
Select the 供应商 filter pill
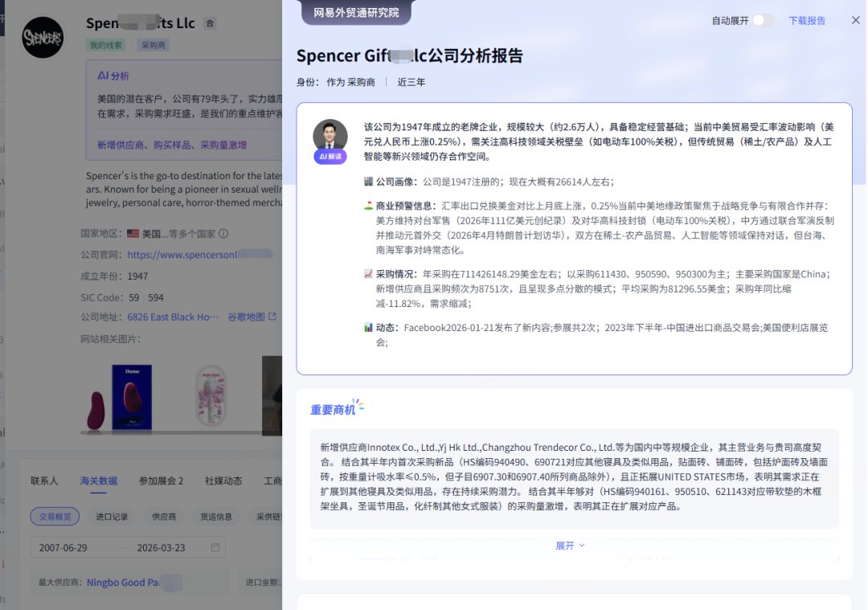(164, 517)
